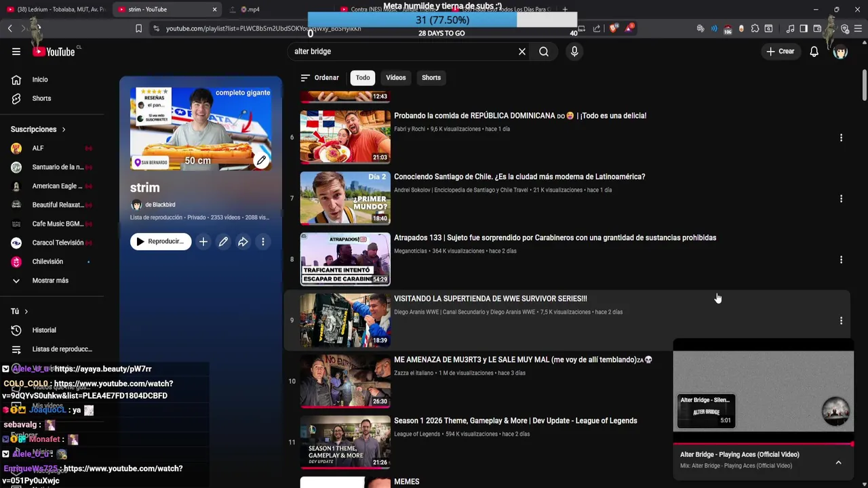The height and width of the screenshot is (488, 868).
Task: Open the YouTube hamburger guide menu
Action: point(16,52)
